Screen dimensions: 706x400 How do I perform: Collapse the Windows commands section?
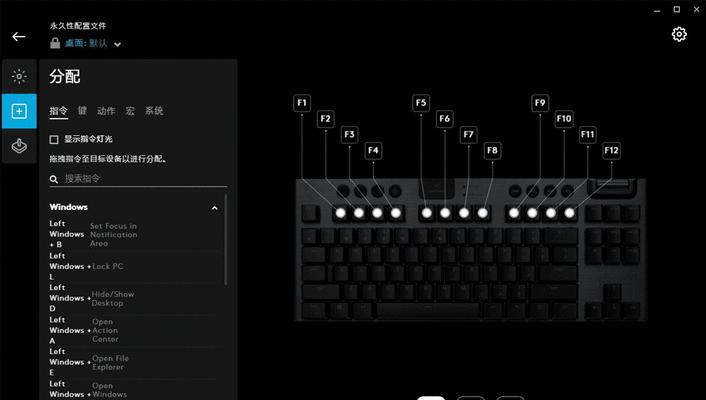215,208
